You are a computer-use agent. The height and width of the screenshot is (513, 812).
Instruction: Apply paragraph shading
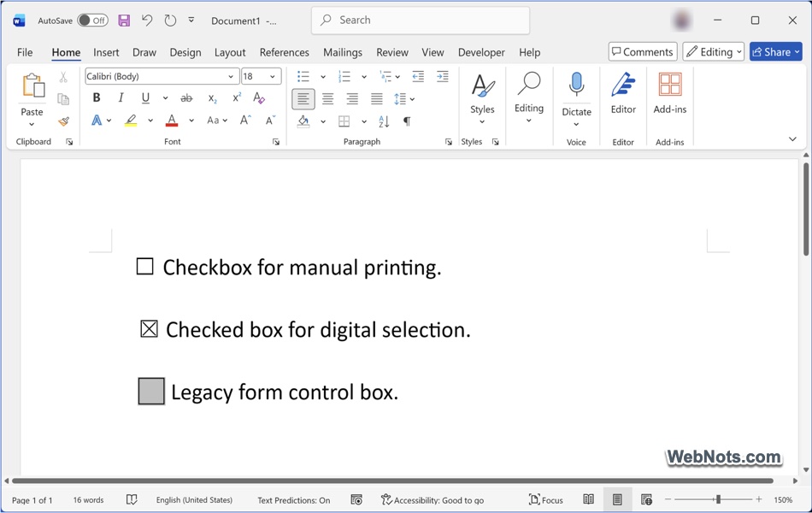click(303, 121)
